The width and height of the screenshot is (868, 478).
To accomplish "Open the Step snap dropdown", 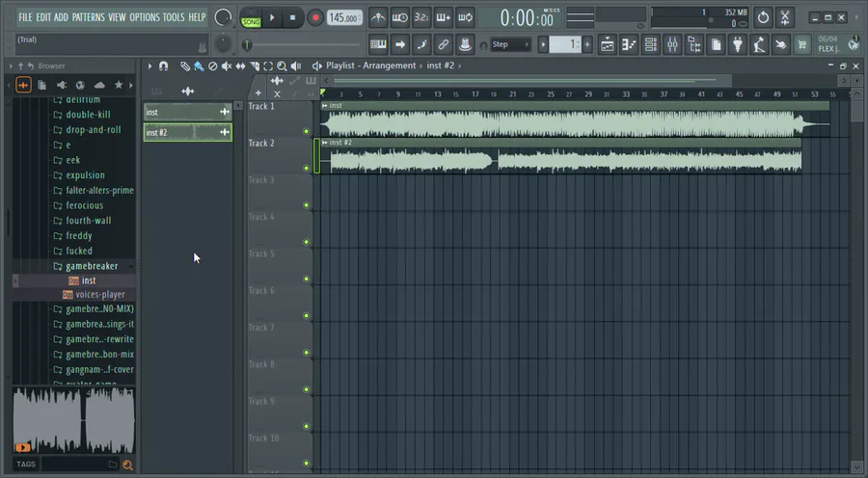I will pos(510,44).
